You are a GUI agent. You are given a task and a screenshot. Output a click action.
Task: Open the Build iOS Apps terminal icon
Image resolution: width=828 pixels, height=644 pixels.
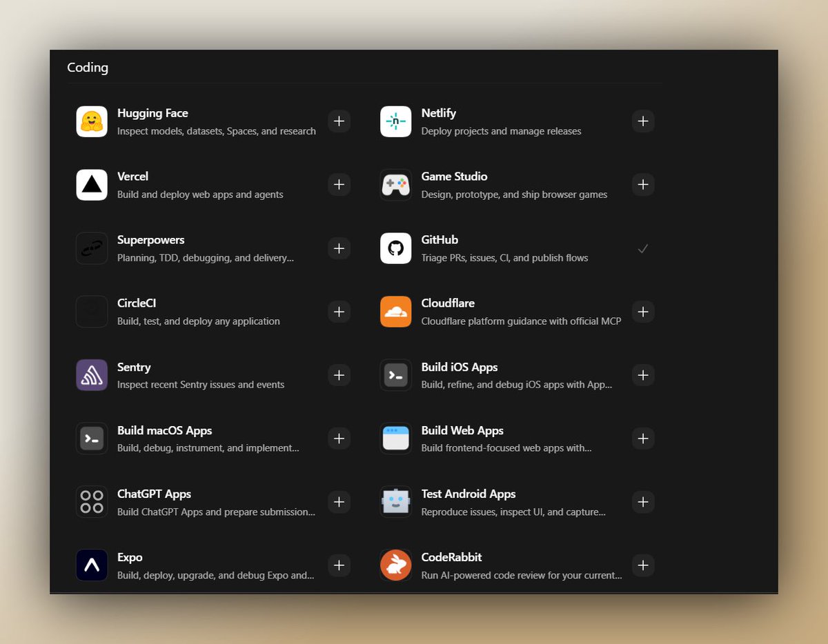(x=396, y=375)
